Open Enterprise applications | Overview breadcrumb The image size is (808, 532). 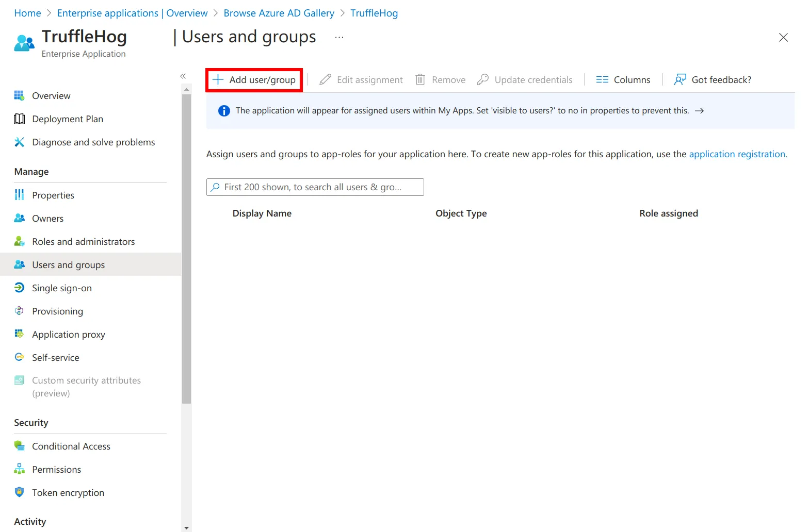(x=132, y=13)
